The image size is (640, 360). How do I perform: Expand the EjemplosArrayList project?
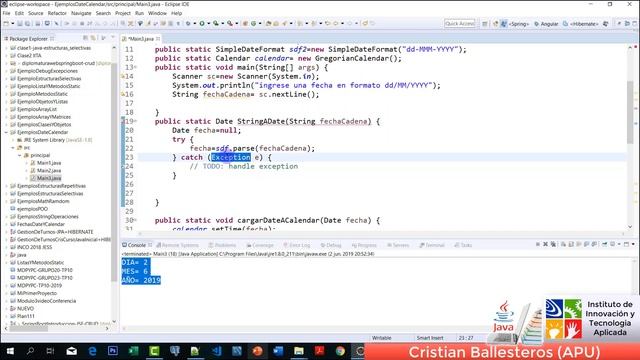coord(6,109)
